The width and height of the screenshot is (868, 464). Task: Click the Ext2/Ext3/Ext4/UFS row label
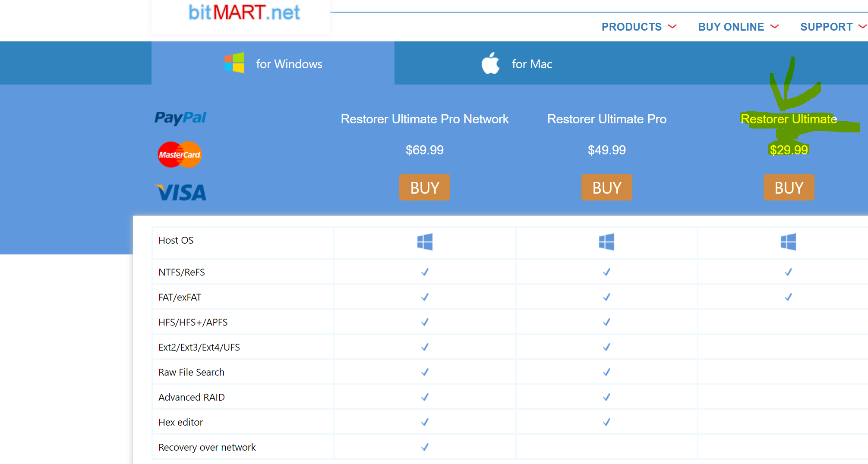pos(199,347)
